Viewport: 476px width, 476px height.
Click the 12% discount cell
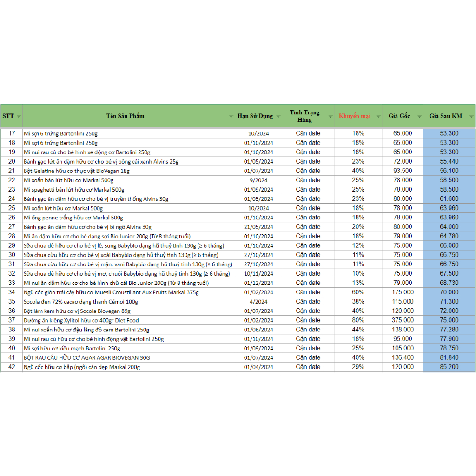tap(358, 245)
